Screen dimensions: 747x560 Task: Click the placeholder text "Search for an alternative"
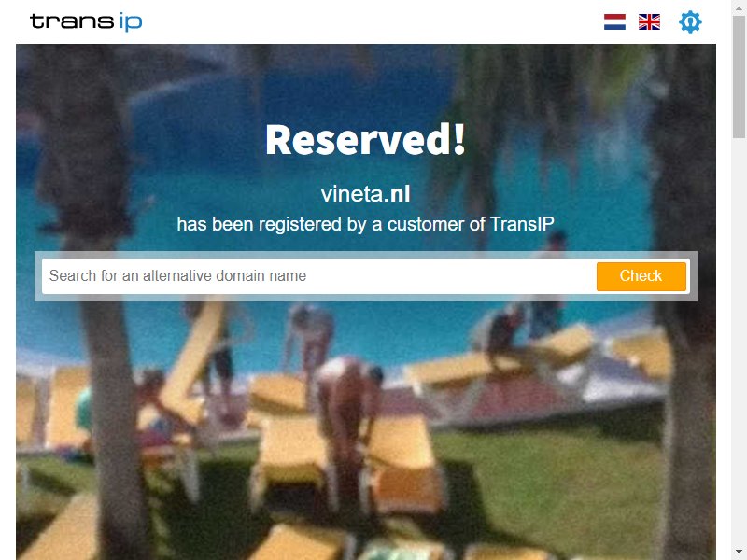click(x=131, y=275)
